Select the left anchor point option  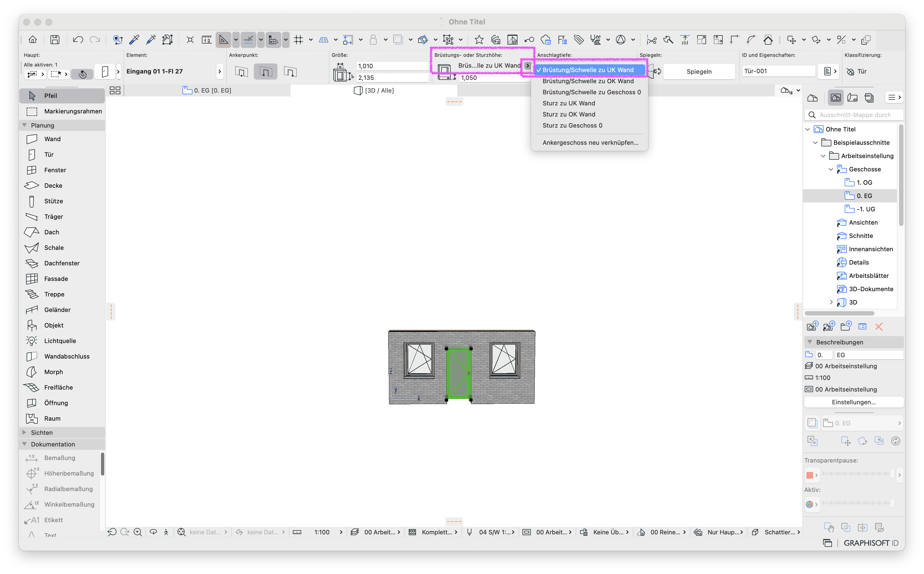tap(241, 71)
